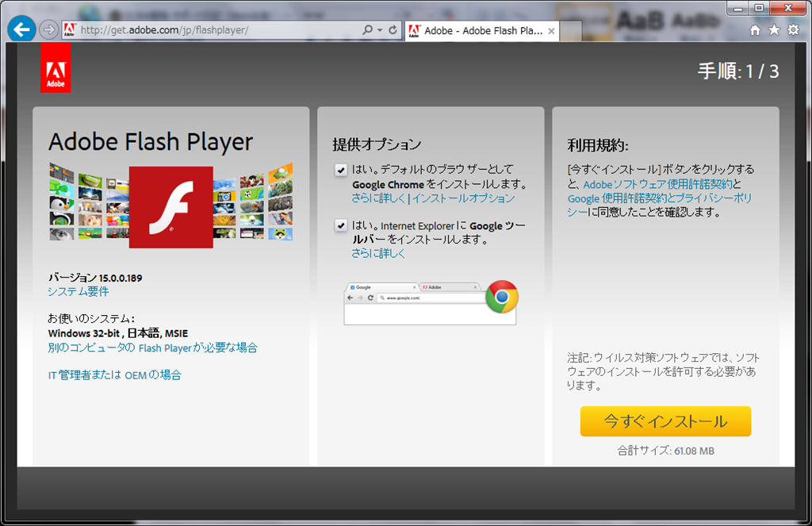Open the インストールオプション link
The height and width of the screenshot is (526, 812).
tap(463, 198)
